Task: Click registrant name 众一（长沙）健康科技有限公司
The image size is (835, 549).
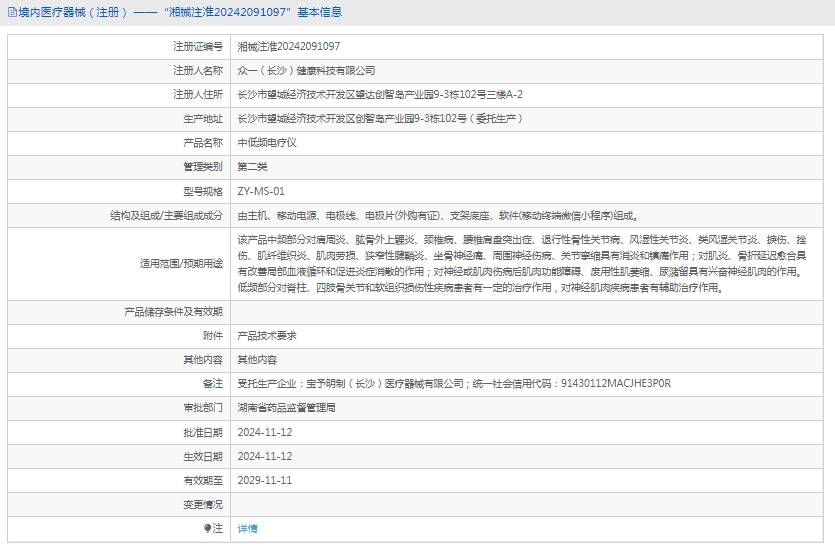Action: (306, 71)
